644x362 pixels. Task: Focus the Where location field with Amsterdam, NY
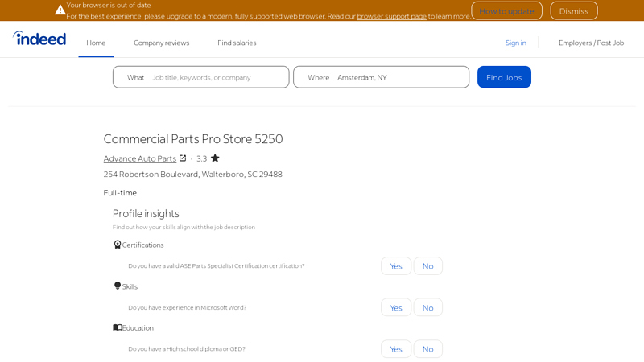coord(381,77)
